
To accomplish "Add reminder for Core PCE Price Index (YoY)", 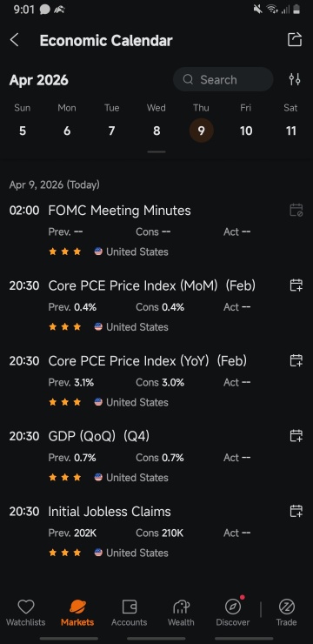I will [296, 360].
